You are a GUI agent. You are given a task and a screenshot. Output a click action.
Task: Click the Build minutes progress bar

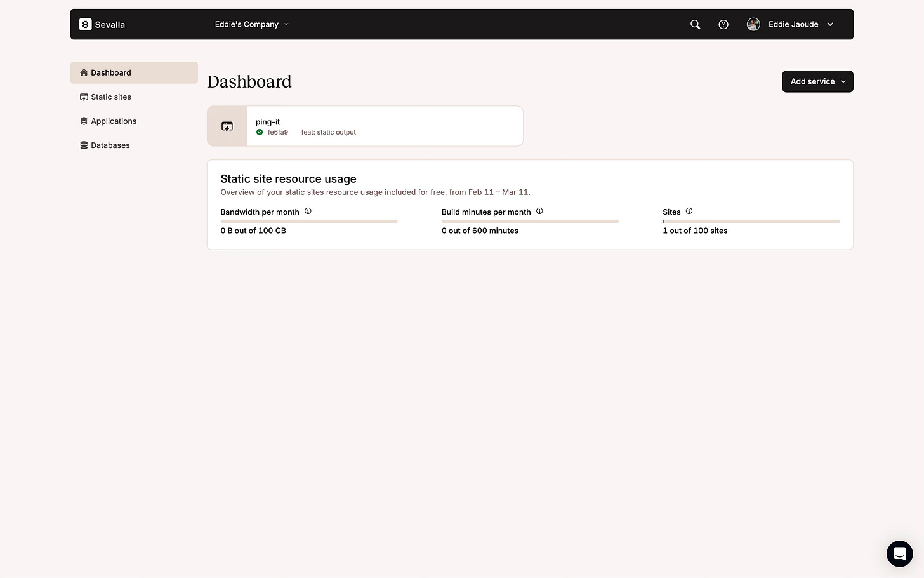530,221
